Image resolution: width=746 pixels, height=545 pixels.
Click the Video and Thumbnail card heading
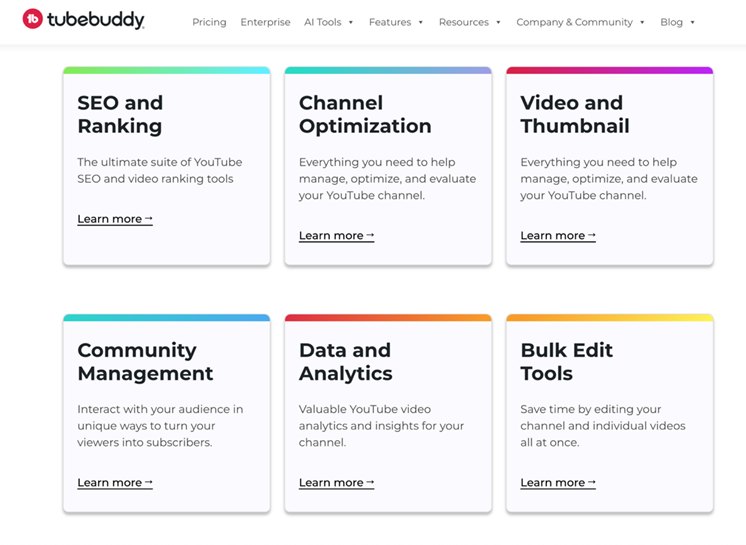click(575, 114)
